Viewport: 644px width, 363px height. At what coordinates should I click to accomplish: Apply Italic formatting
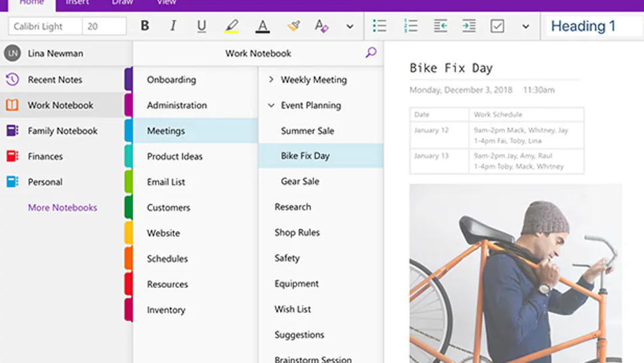point(173,26)
